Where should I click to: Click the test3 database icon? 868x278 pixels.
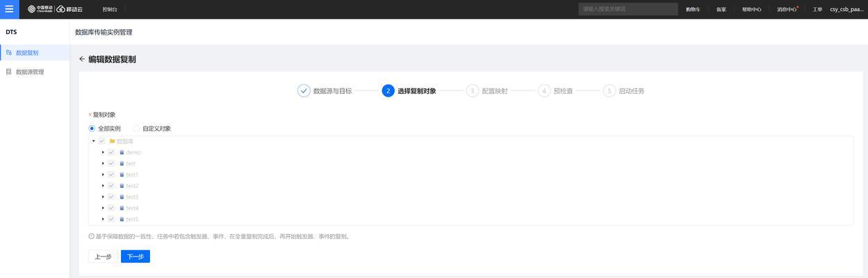(x=122, y=197)
